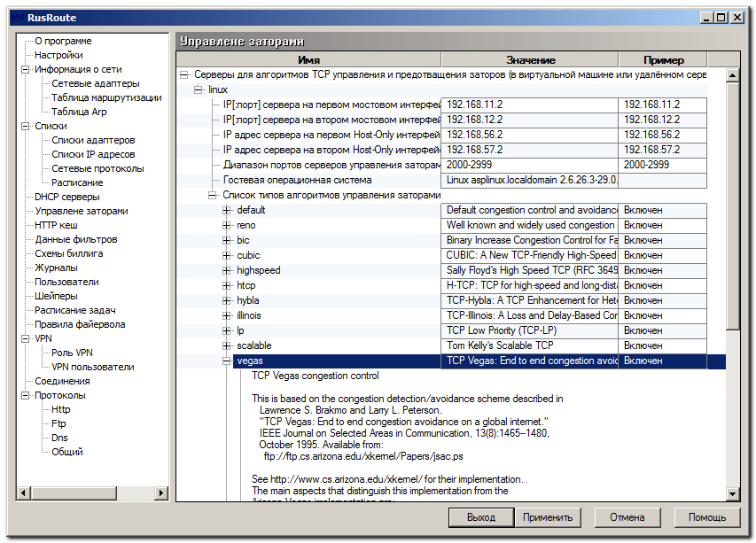Click sidebar horizontal scroll right arrow
The image size is (756, 543).
click(x=161, y=493)
